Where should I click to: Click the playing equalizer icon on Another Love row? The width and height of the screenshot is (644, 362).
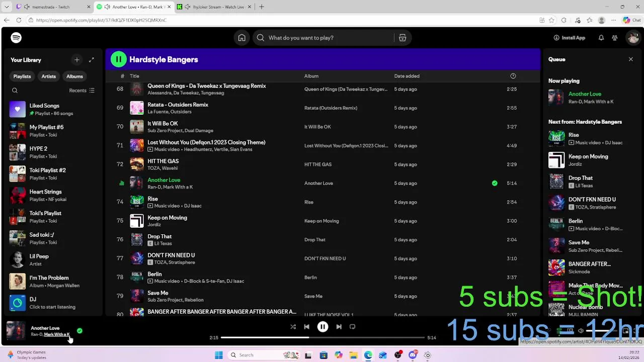pyautogui.click(x=121, y=184)
